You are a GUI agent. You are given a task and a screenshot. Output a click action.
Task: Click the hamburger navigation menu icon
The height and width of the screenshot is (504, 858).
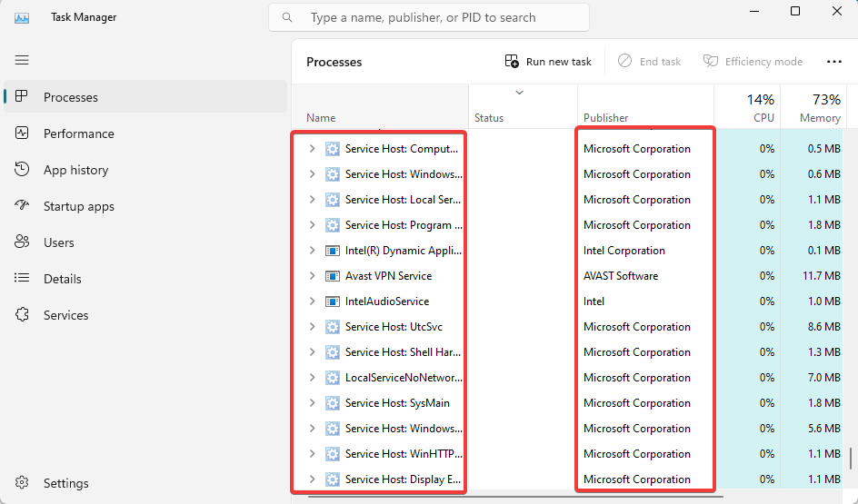[x=22, y=60]
